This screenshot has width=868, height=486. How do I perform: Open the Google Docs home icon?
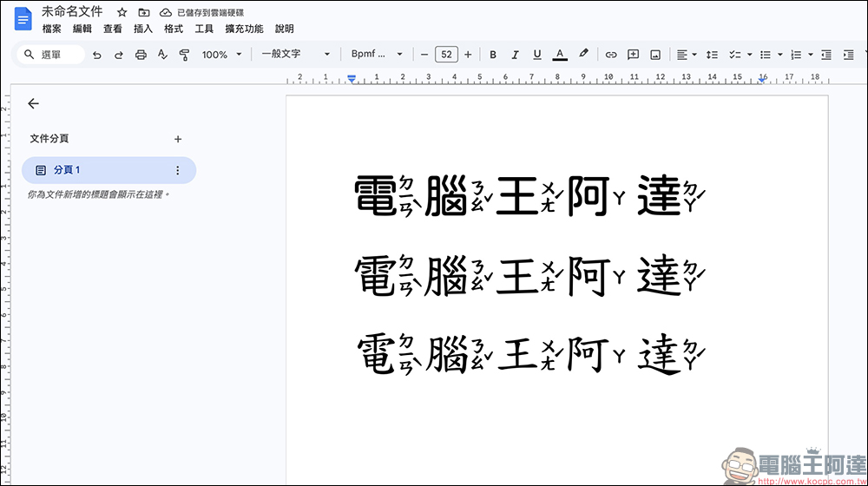click(x=23, y=19)
